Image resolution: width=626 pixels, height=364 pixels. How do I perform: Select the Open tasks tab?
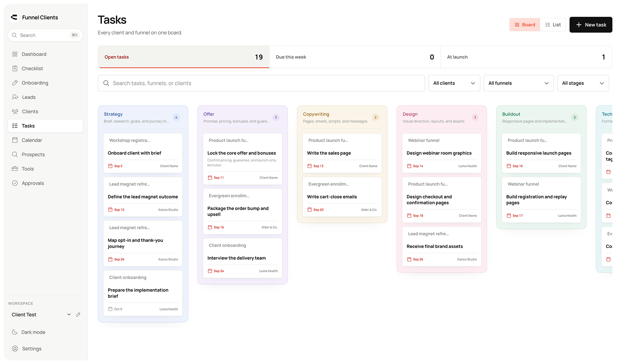point(183,57)
